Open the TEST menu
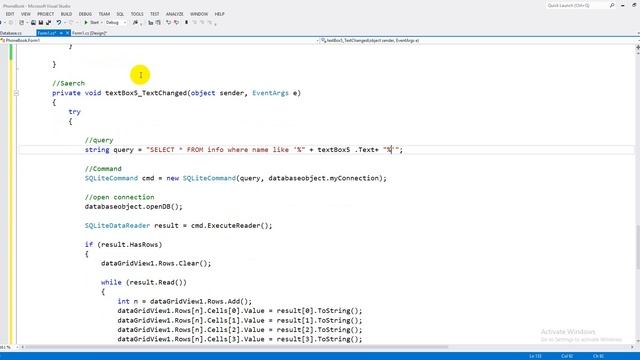The height and width of the screenshot is (360, 640). [155, 14]
